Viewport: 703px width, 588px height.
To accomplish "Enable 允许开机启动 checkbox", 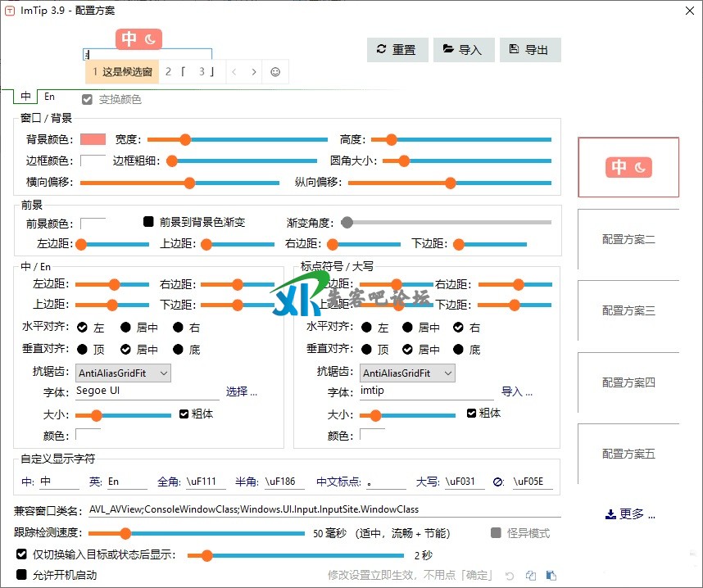I will point(22,575).
